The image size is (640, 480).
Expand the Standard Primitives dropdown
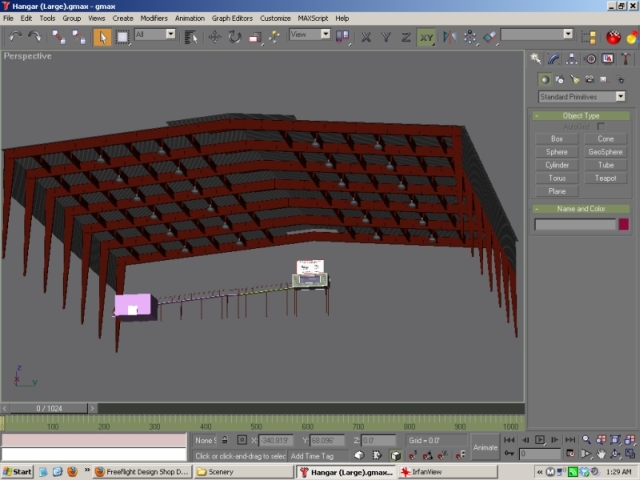[620, 97]
